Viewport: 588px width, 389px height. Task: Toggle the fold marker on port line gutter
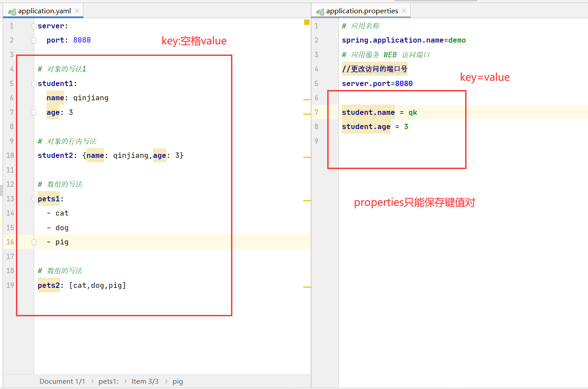34,40
